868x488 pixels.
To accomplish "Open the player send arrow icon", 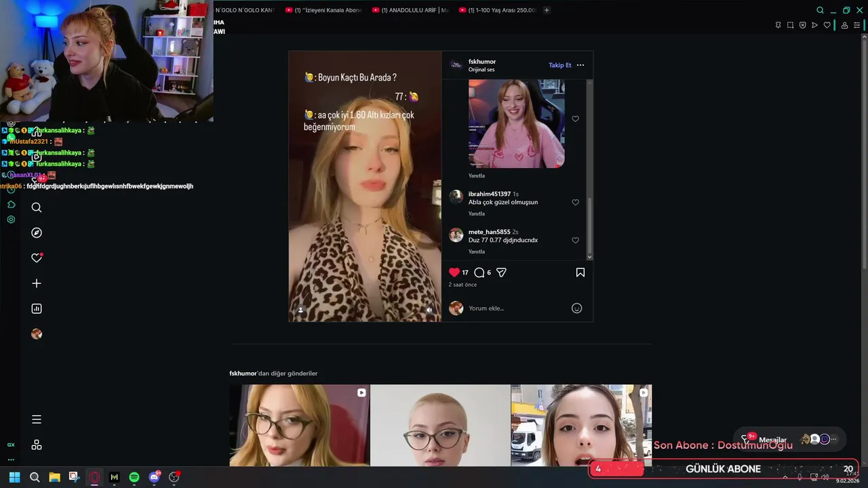I will click(x=814, y=25).
